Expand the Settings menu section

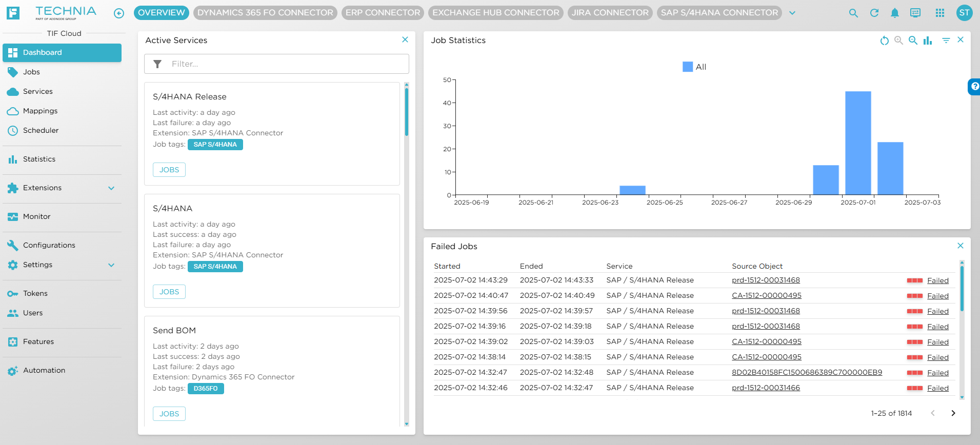111,265
